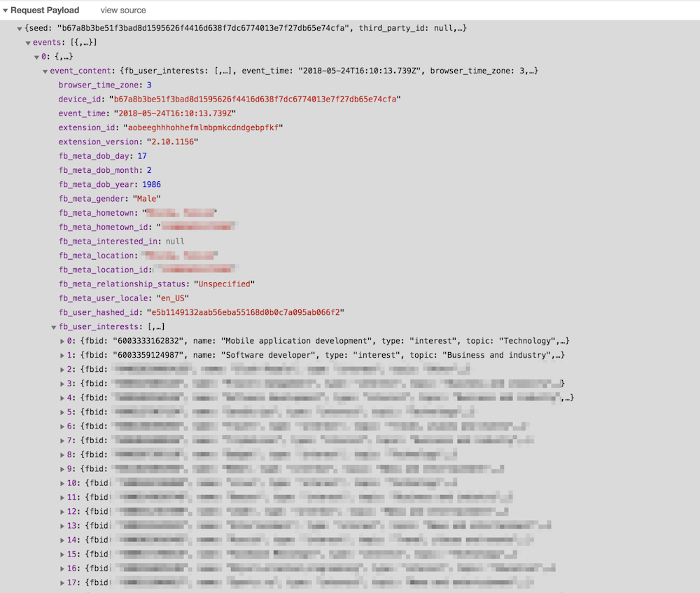Viewport: 700px width, 593px height.
Task: Expand the Software developer interest entry
Action: coord(64,356)
